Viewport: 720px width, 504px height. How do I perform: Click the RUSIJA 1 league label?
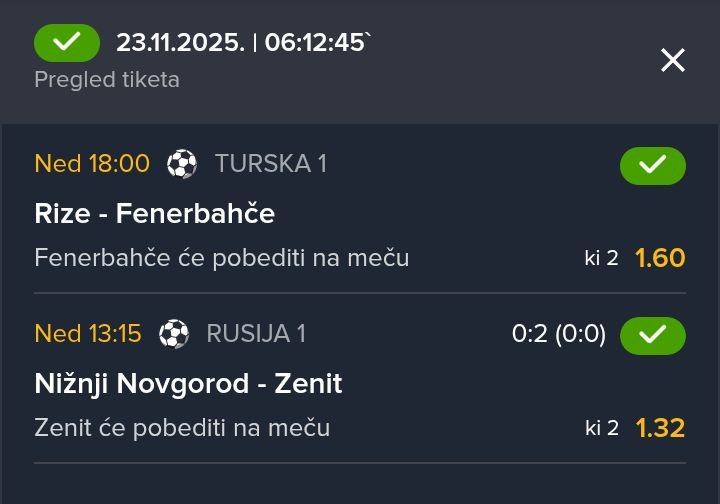(x=256, y=334)
